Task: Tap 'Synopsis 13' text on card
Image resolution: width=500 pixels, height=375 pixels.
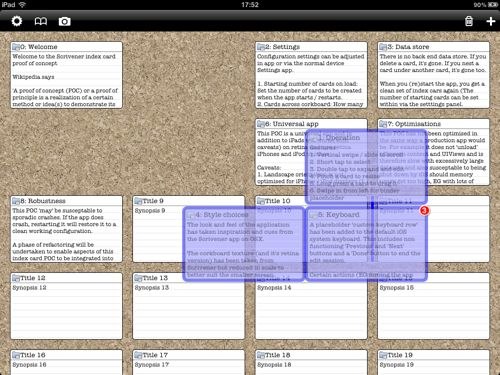Action: pos(152,287)
